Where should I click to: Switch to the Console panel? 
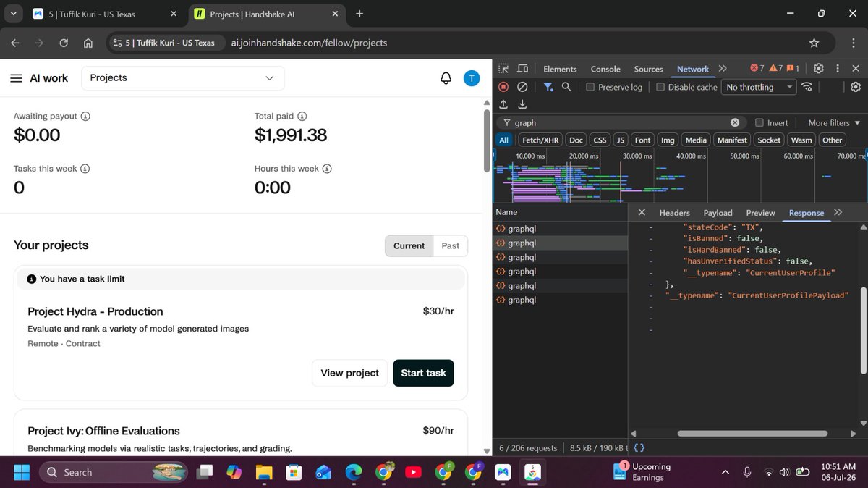point(605,69)
